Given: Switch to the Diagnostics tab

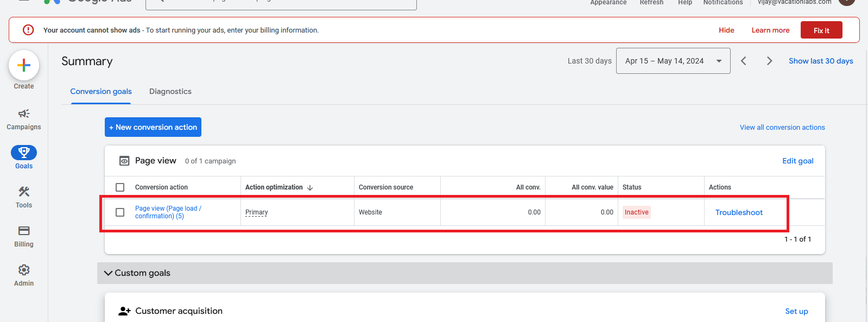Looking at the screenshot, I should pyautogui.click(x=170, y=91).
